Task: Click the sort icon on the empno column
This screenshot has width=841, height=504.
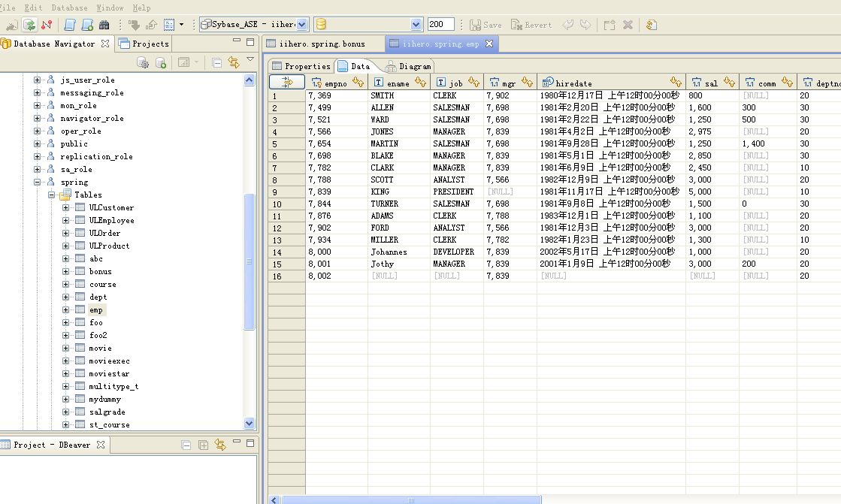Action: coord(358,83)
